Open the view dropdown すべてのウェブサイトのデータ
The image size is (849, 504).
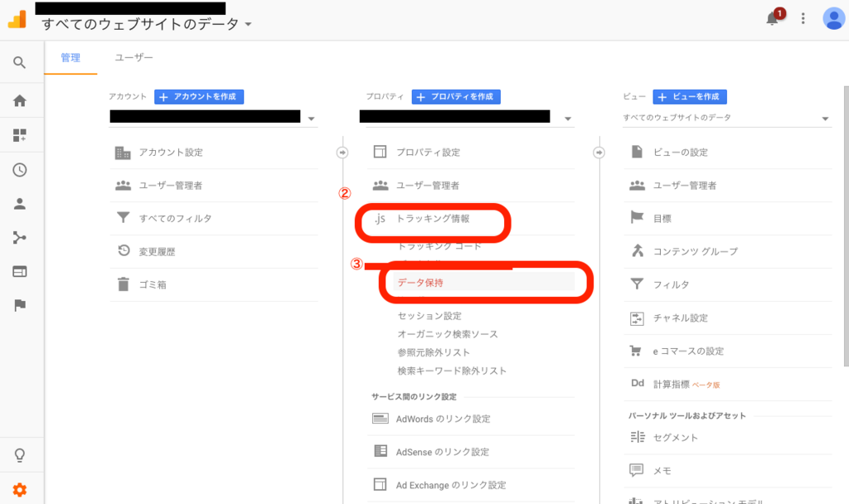point(726,118)
